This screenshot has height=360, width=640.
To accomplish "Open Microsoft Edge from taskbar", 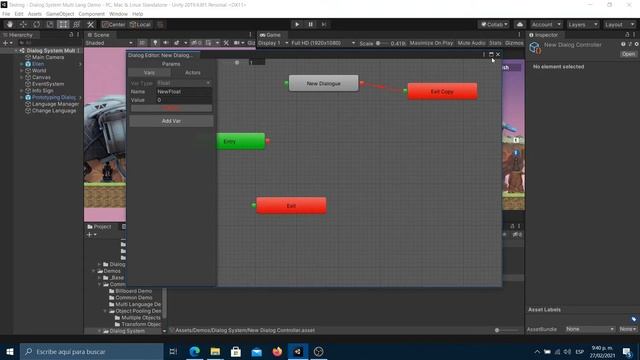I will (195, 351).
